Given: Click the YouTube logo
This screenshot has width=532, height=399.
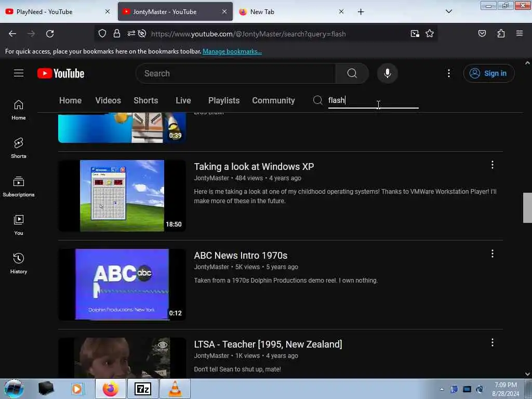Looking at the screenshot, I should point(61,73).
